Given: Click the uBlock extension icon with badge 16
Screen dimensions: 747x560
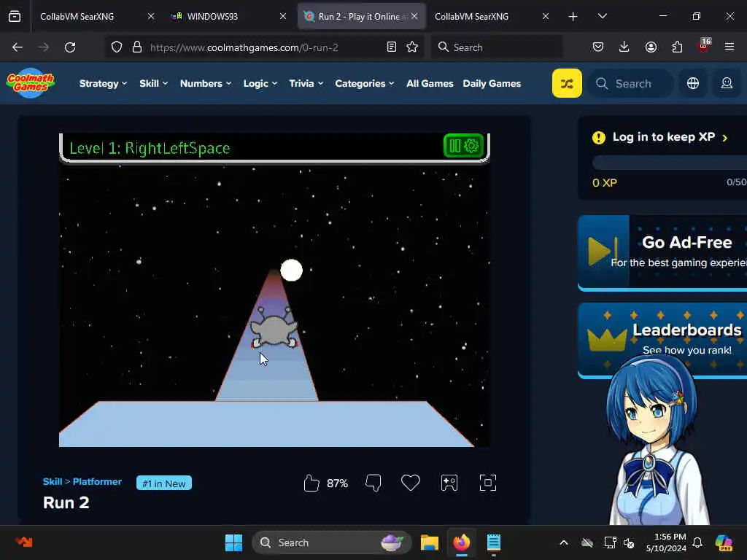Looking at the screenshot, I should (704, 46).
